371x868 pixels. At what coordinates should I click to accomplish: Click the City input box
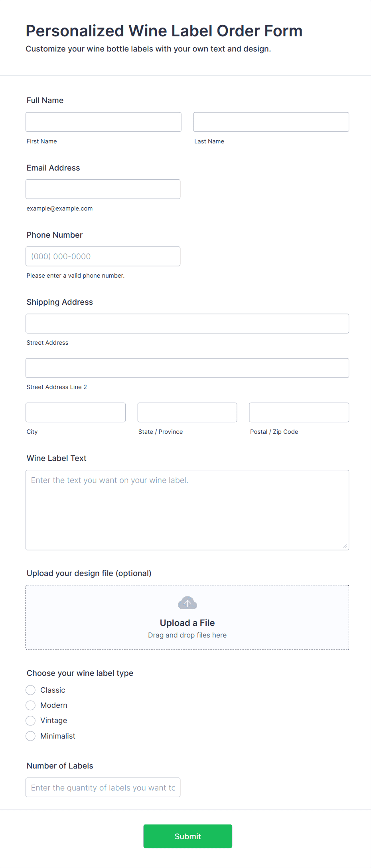click(75, 412)
